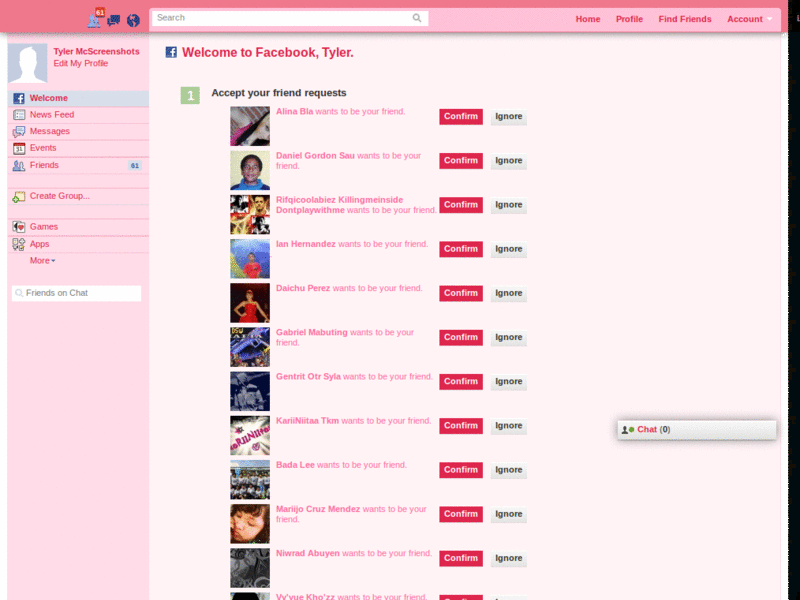Confirm Alina Bla's friend request
800x600 pixels.
[461, 116]
